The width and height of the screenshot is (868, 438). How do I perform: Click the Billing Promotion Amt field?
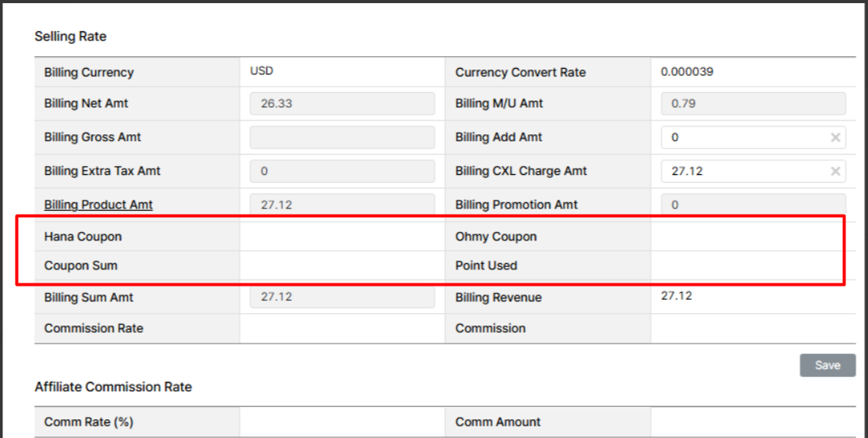coord(753,205)
